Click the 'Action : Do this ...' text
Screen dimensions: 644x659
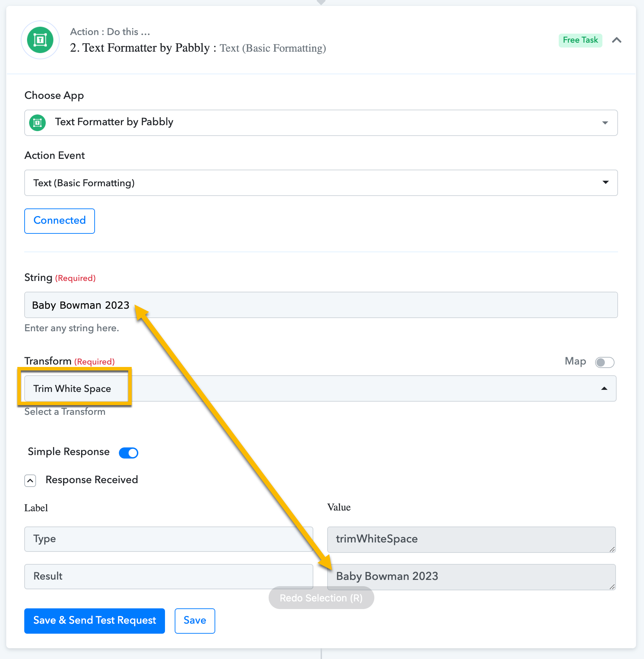[x=110, y=32]
